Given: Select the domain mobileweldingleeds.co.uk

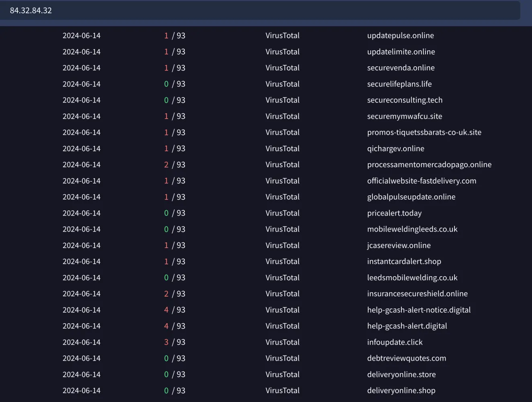Looking at the screenshot, I should point(412,229).
